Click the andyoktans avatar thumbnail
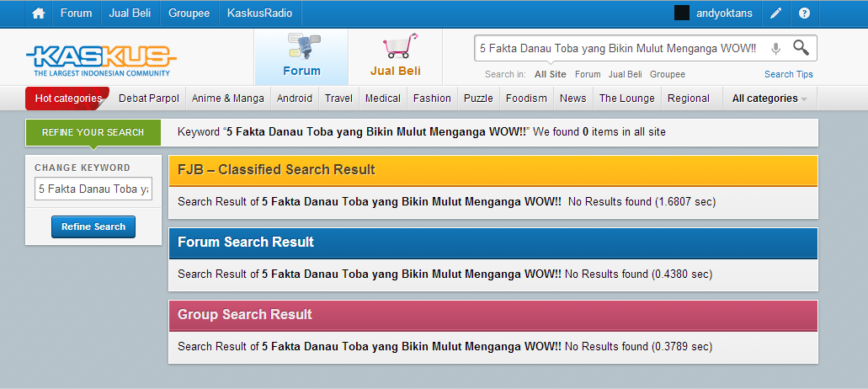The width and height of the screenshot is (868, 389). [681, 13]
